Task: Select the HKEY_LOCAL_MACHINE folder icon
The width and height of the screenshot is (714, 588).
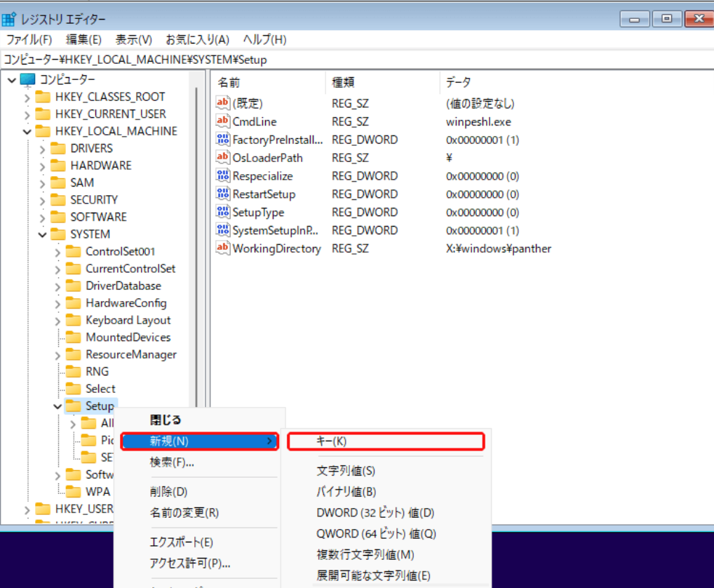Action: tap(43, 131)
